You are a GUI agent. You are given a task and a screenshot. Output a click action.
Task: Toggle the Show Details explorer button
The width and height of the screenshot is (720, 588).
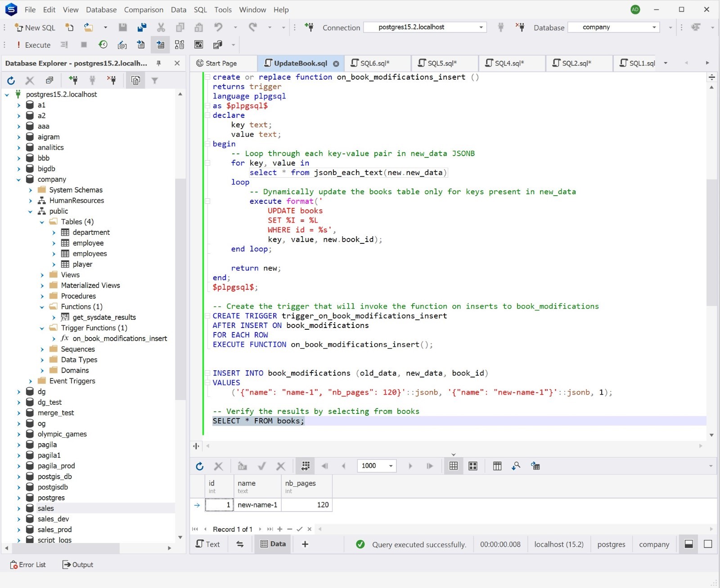coord(135,81)
